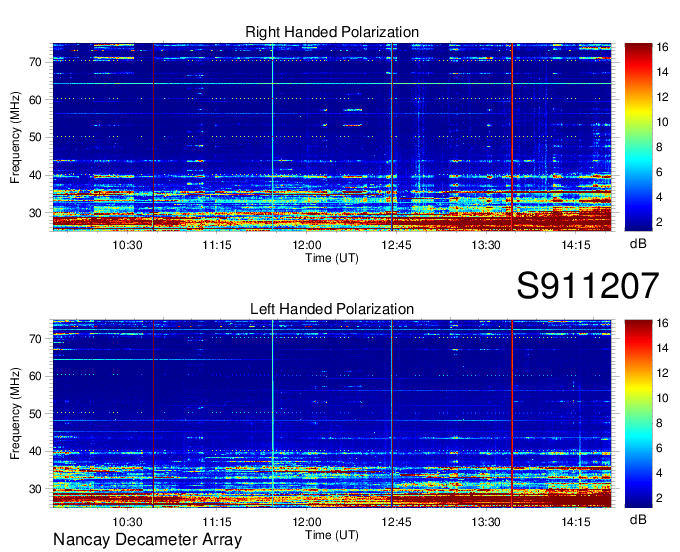Click the 10 value on the bottom colorbar

(x=662, y=398)
